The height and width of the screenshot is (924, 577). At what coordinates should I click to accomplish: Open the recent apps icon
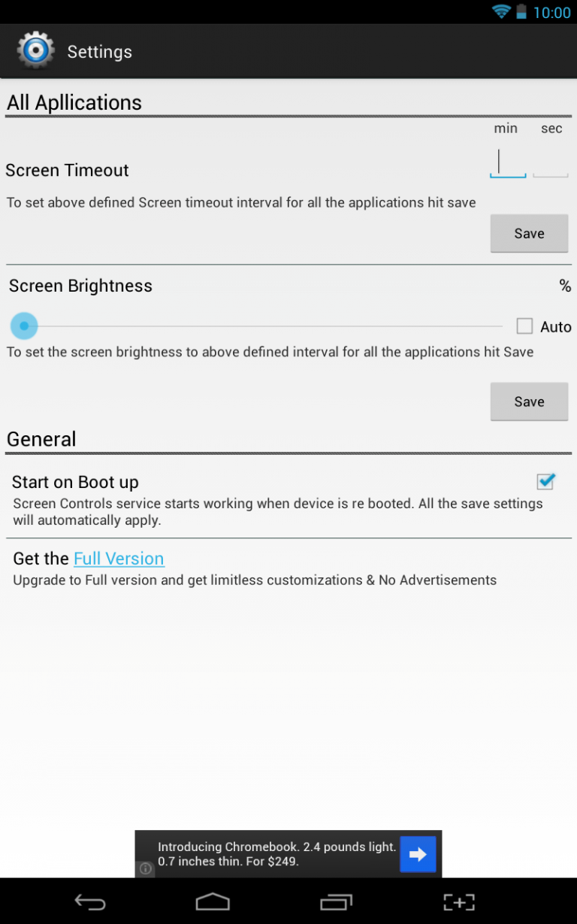(x=336, y=901)
